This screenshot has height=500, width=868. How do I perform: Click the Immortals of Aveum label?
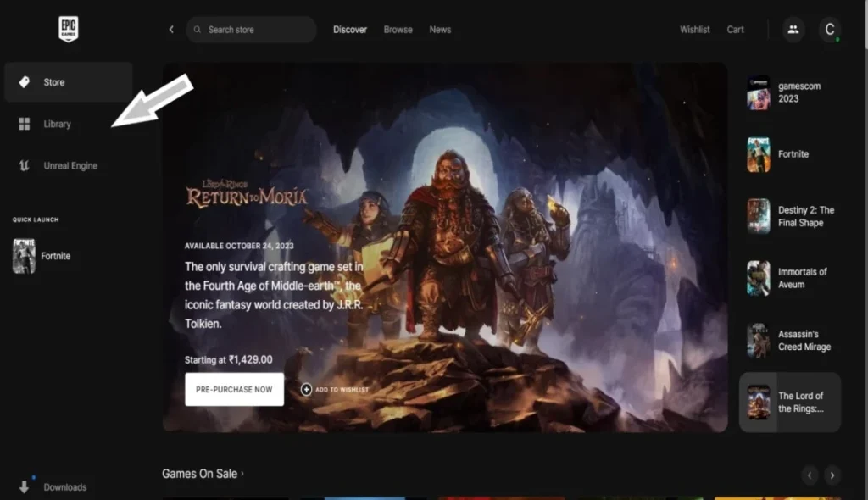pyautogui.click(x=802, y=278)
